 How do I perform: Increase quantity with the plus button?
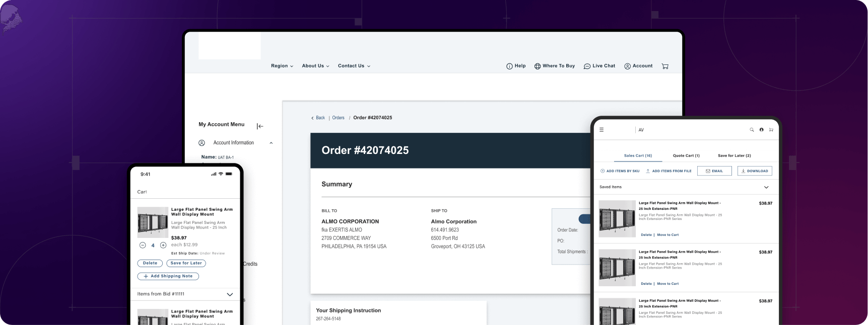click(163, 246)
